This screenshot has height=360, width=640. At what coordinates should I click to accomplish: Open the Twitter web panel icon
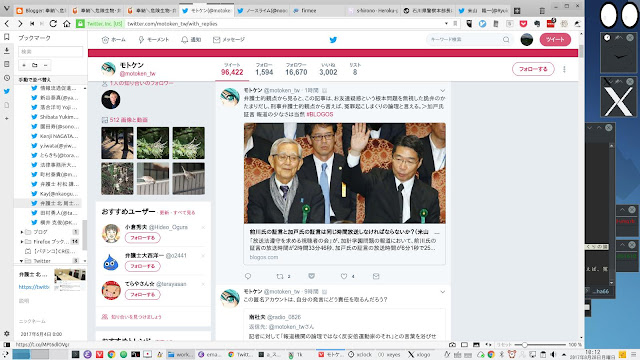click(x=7, y=91)
